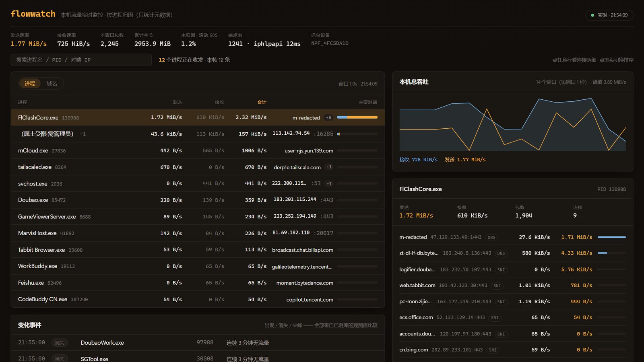Click the green live status dot
Viewport: 644px width, 362px height.
[592, 15]
